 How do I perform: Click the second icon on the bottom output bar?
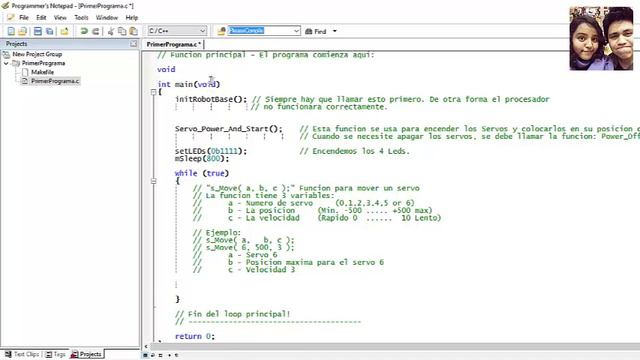click(153, 355)
